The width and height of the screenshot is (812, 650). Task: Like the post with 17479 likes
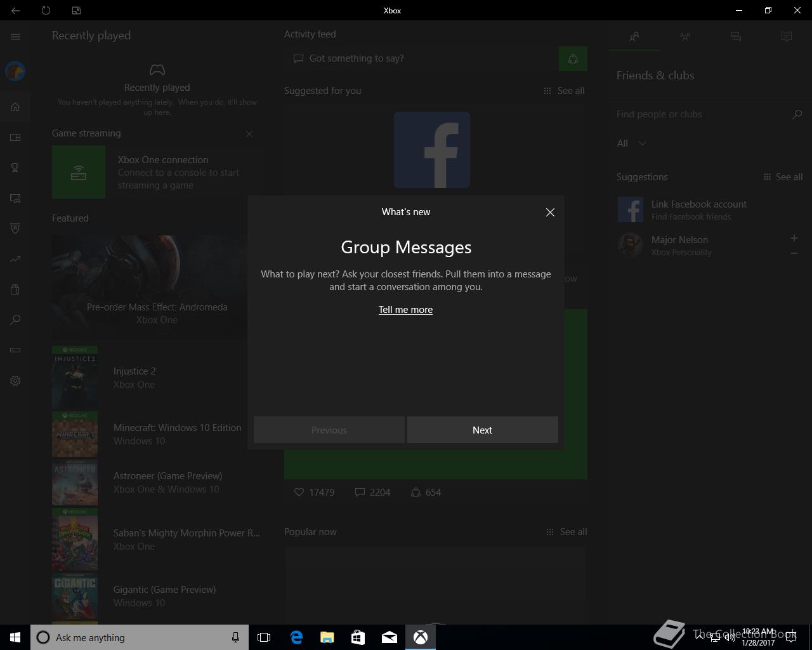tap(314, 493)
